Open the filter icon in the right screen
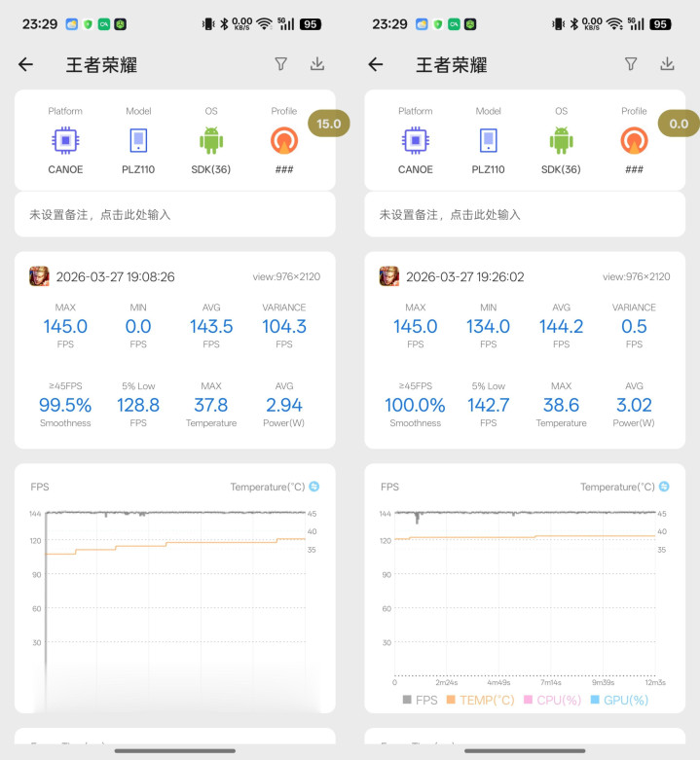The height and width of the screenshot is (760, 700). pos(631,64)
